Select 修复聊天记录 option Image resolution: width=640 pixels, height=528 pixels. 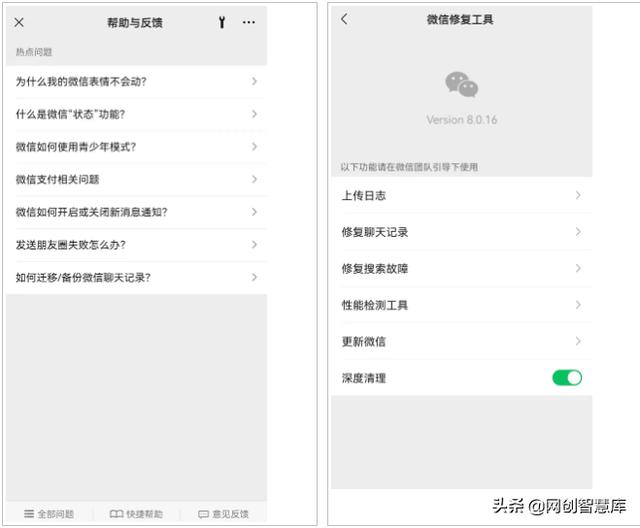[x=461, y=232]
